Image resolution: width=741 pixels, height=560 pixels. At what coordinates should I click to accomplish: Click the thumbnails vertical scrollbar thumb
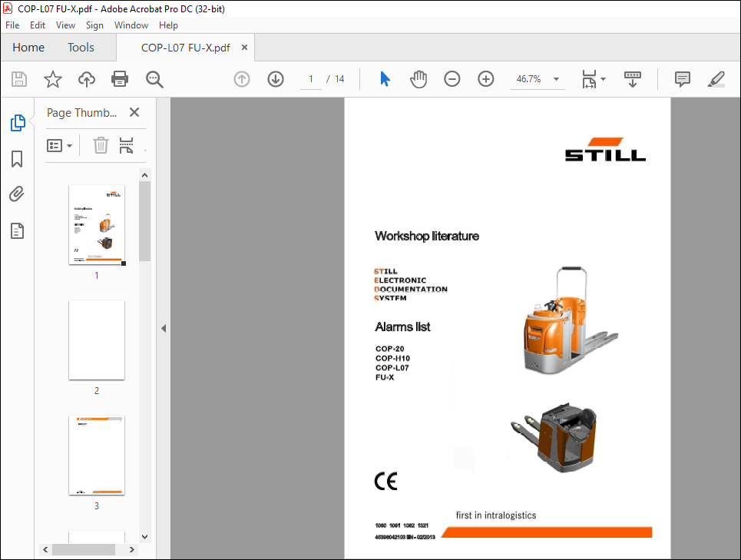[144, 221]
